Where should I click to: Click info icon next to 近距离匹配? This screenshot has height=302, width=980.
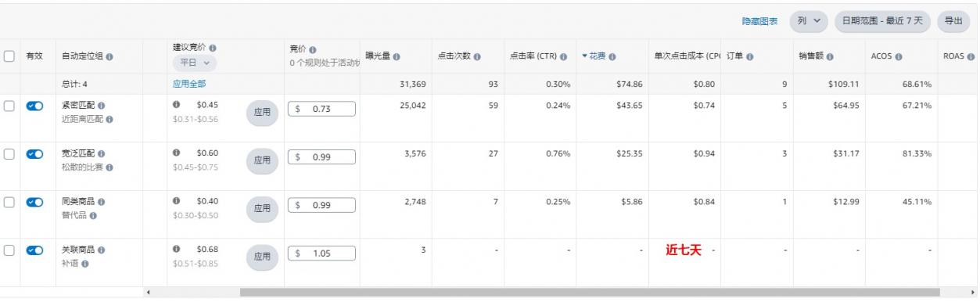[109, 120]
